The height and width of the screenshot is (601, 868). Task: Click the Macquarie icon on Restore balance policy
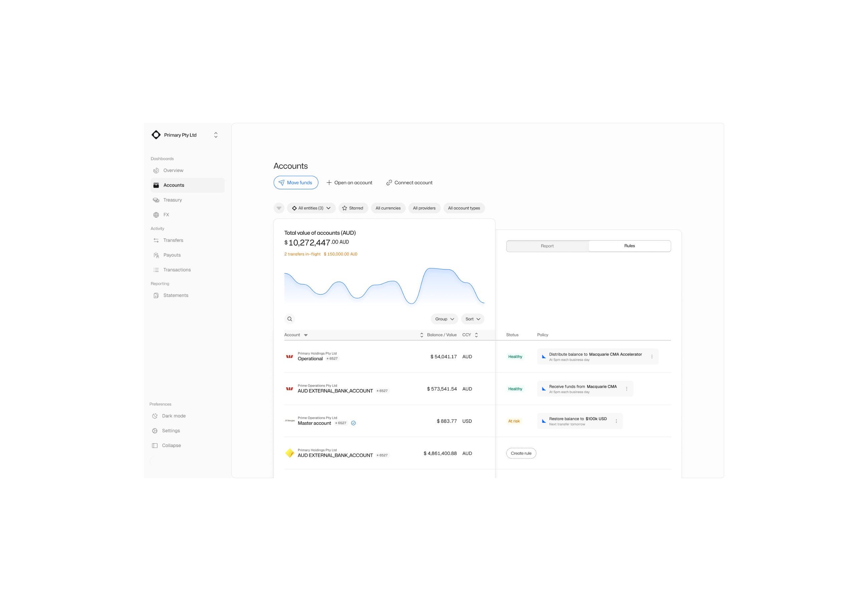pyautogui.click(x=544, y=421)
